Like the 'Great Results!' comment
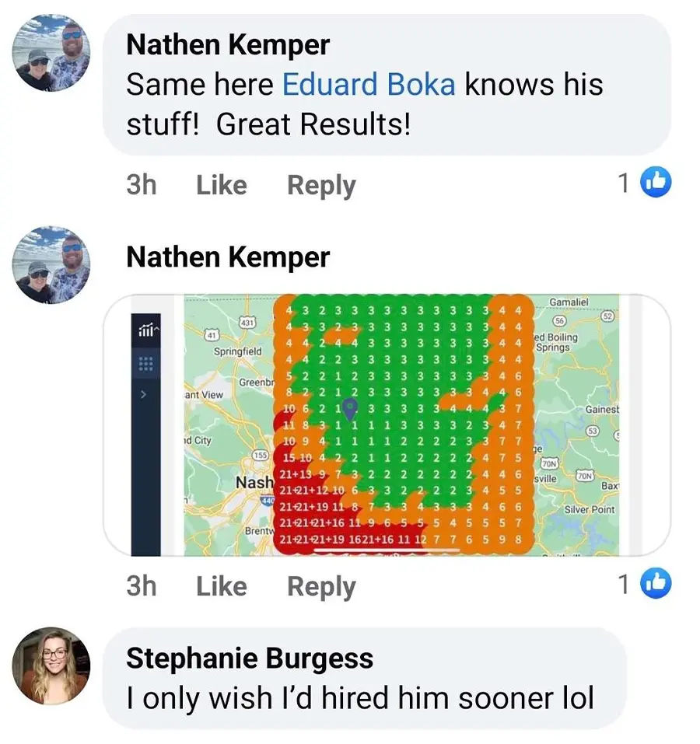 click(x=222, y=184)
